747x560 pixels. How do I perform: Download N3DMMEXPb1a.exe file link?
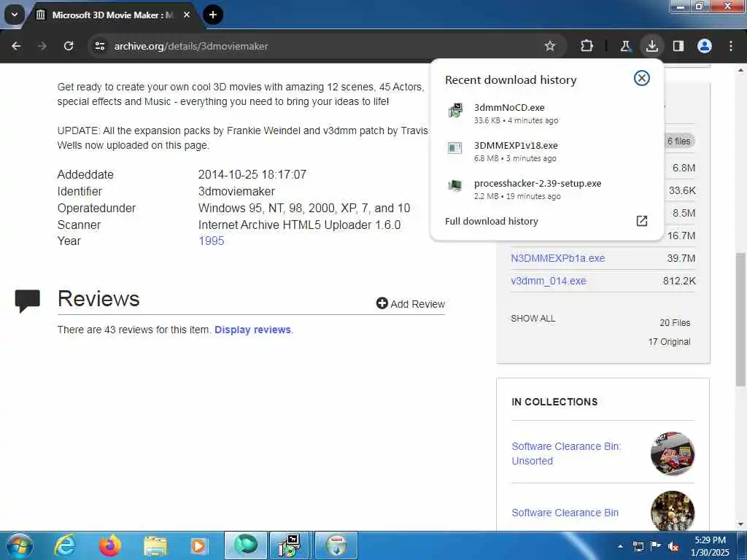pyautogui.click(x=558, y=258)
